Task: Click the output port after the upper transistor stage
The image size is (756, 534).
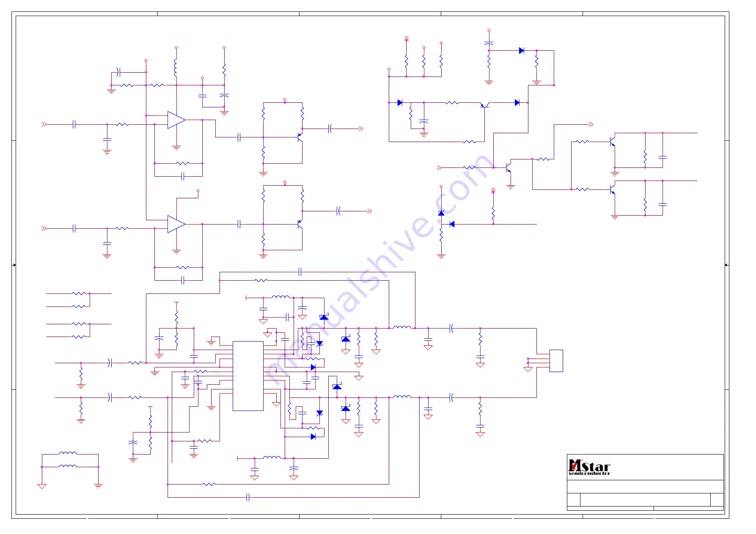Action: point(361,129)
